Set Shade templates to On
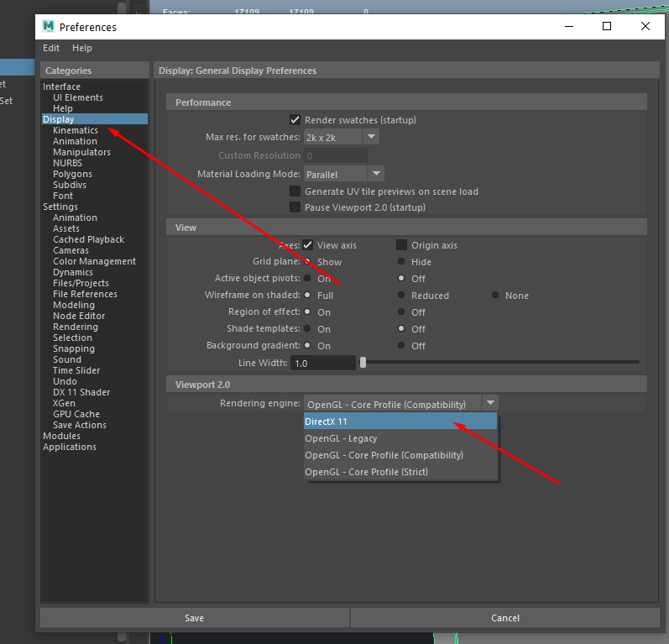This screenshot has height=644, width=669. pyautogui.click(x=307, y=328)
